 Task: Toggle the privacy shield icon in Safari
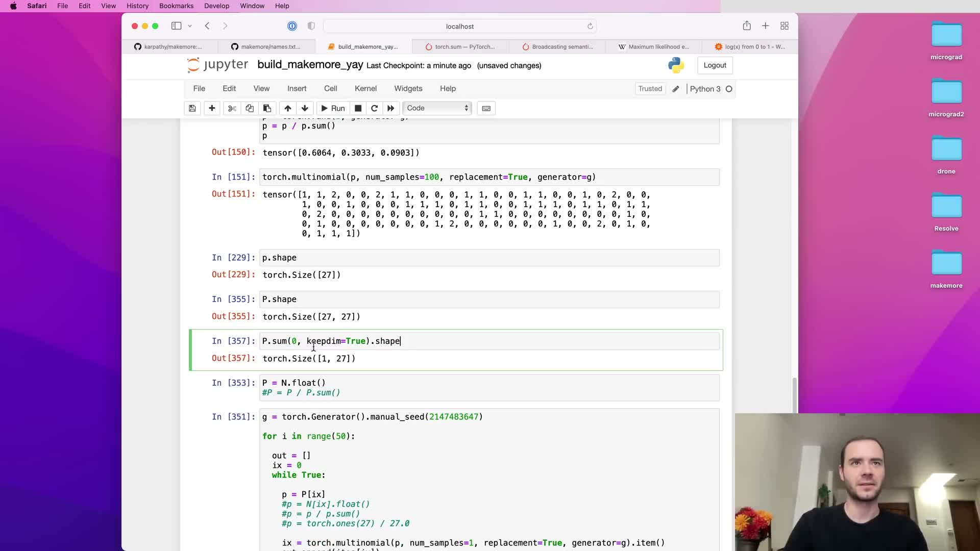(311, 26)
